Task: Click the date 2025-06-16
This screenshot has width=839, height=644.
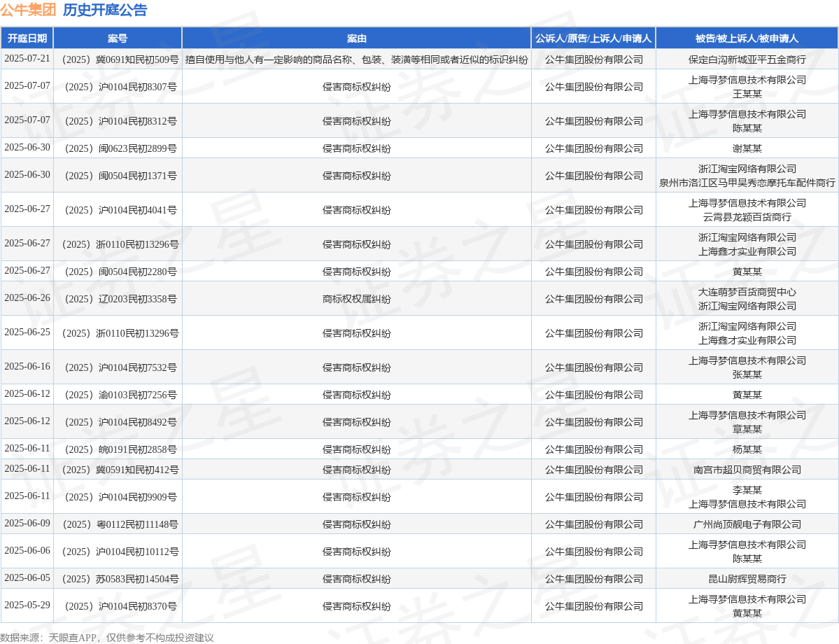Action: (27, 366)
